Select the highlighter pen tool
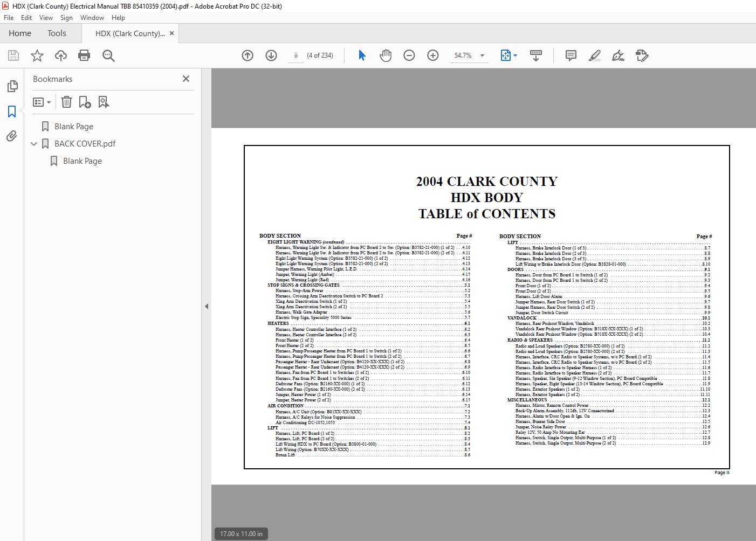The image size is (756, 541). coord(595,56)
